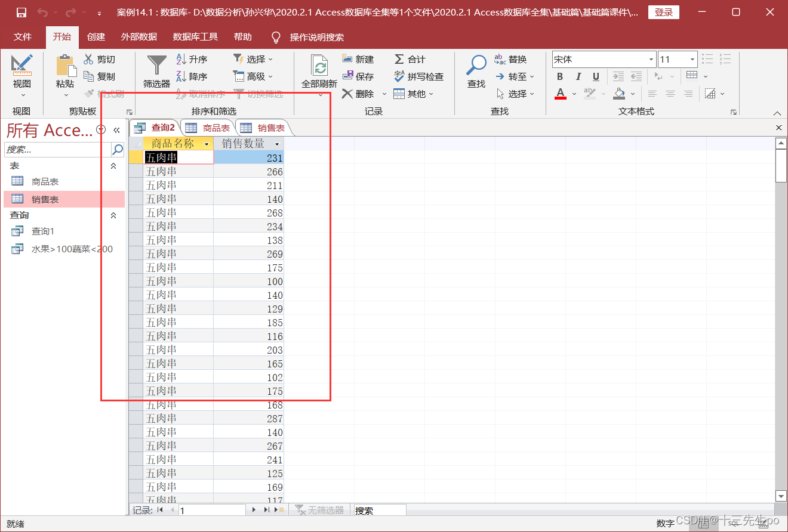This screenshot has height=532, width=788.
Task: Apply background fill color bucket
Action: (619, 94)
